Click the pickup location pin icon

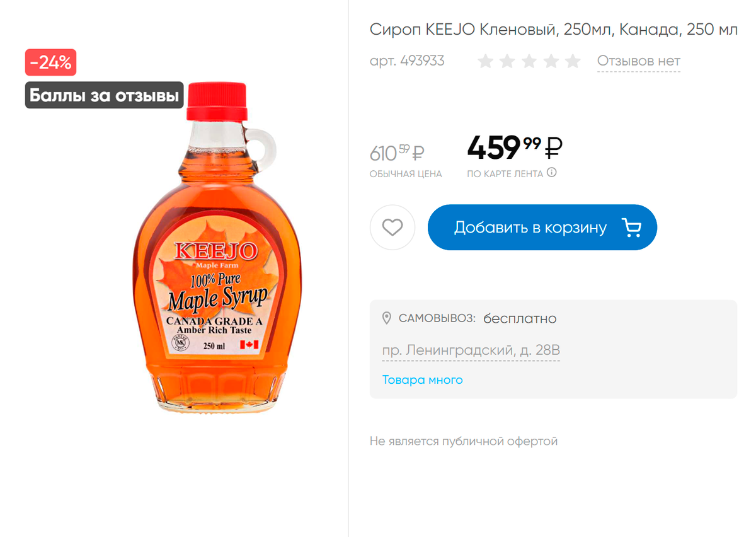[x=387, y=318]
